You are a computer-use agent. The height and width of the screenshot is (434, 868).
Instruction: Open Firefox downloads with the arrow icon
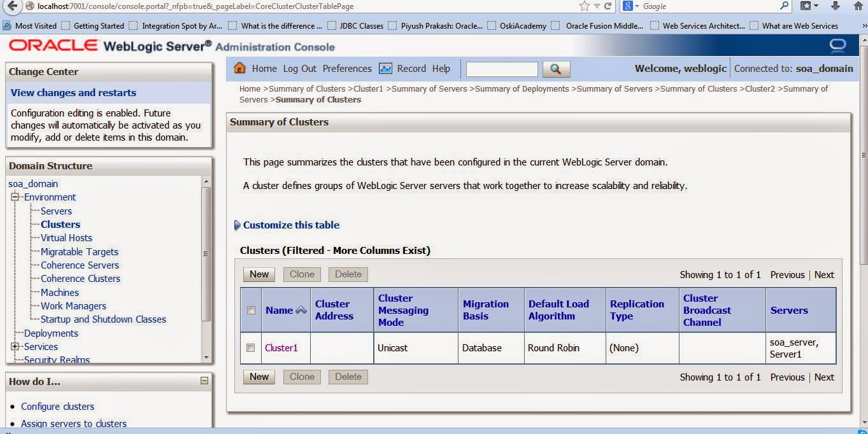click(835, 6)
